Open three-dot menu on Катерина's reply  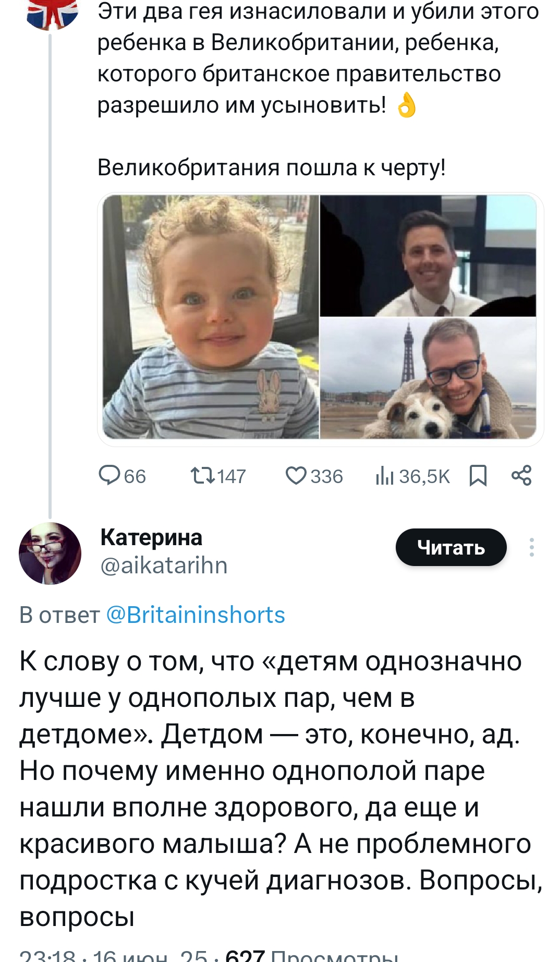(x=531, y=547)
